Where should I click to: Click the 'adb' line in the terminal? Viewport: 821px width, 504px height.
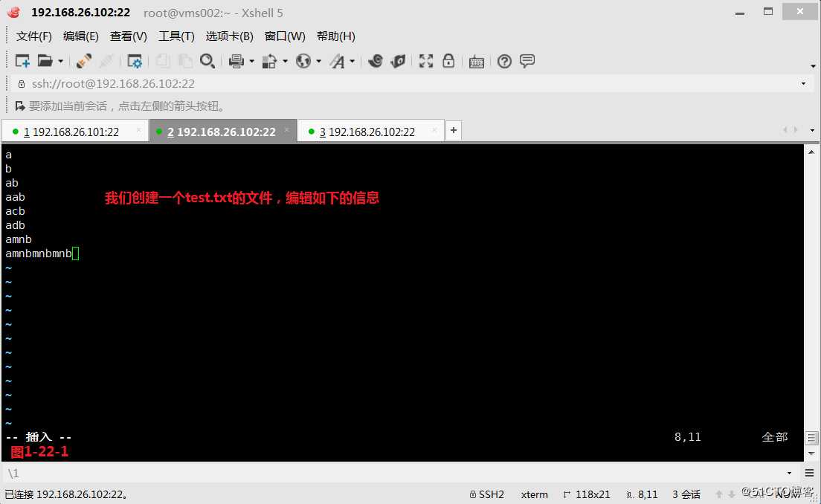(15, 225)
